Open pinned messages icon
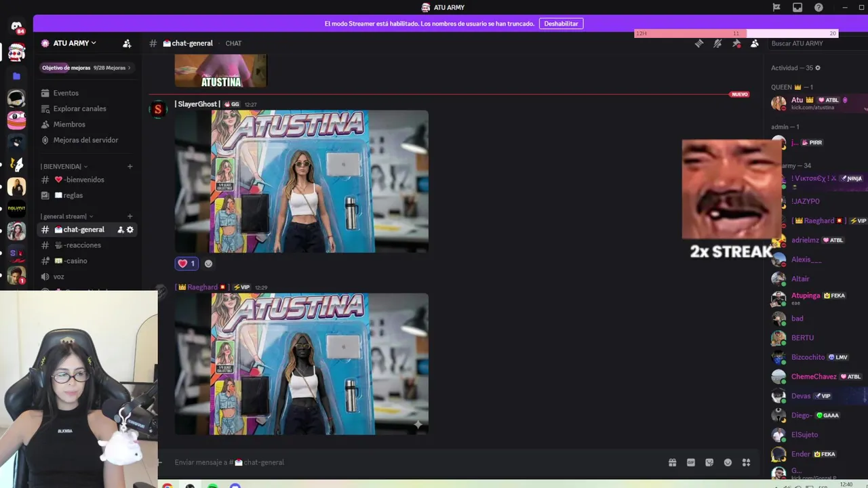 736,43
